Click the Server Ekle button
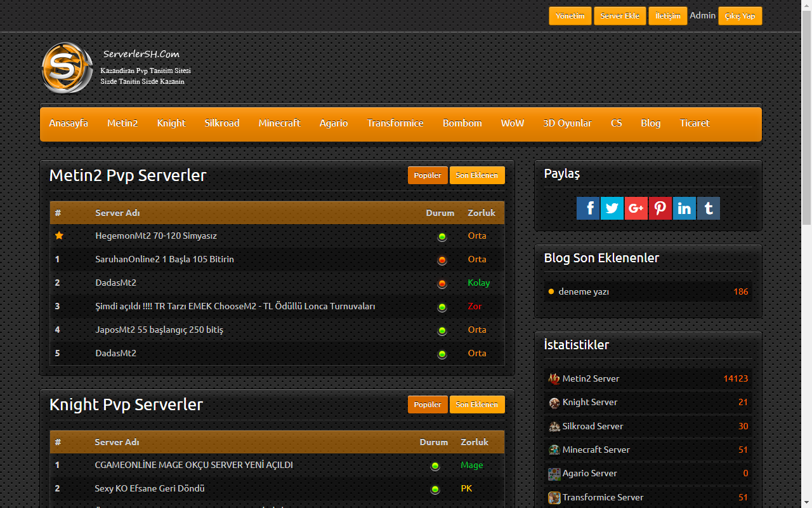 [620, 16]
